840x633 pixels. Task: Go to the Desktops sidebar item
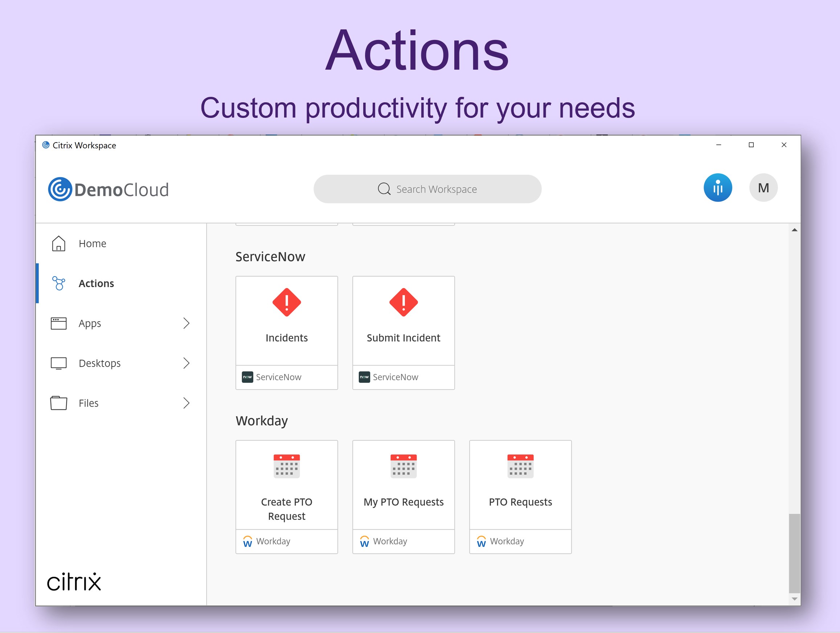[99, 363]
